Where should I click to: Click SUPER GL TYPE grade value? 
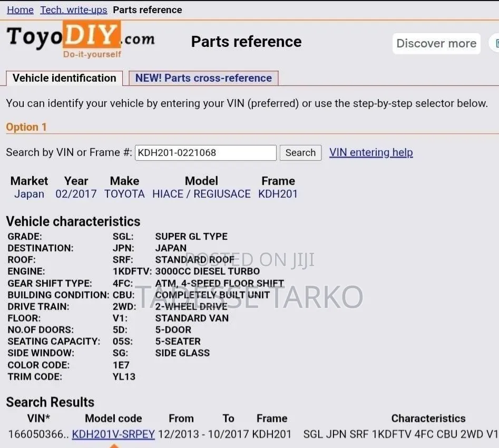coord(191,237)
